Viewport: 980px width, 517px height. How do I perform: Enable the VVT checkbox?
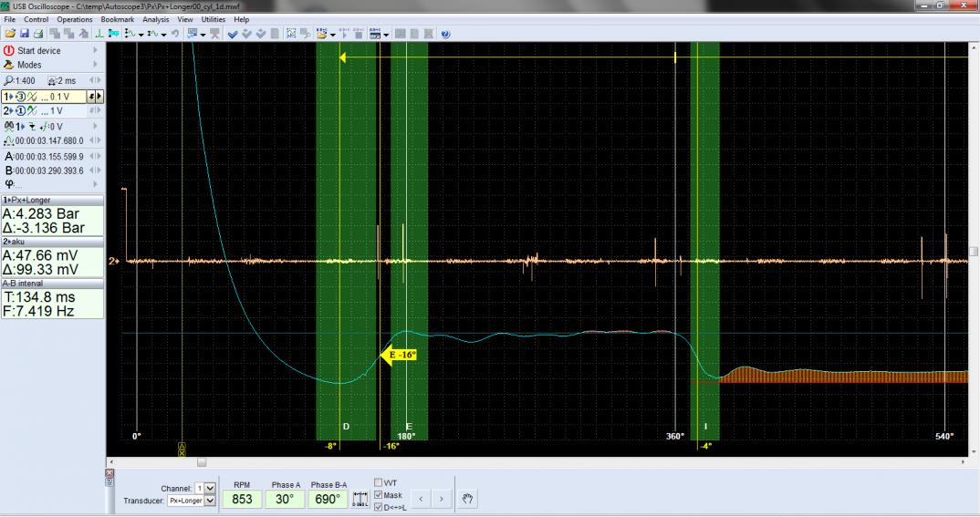[379, 483]
